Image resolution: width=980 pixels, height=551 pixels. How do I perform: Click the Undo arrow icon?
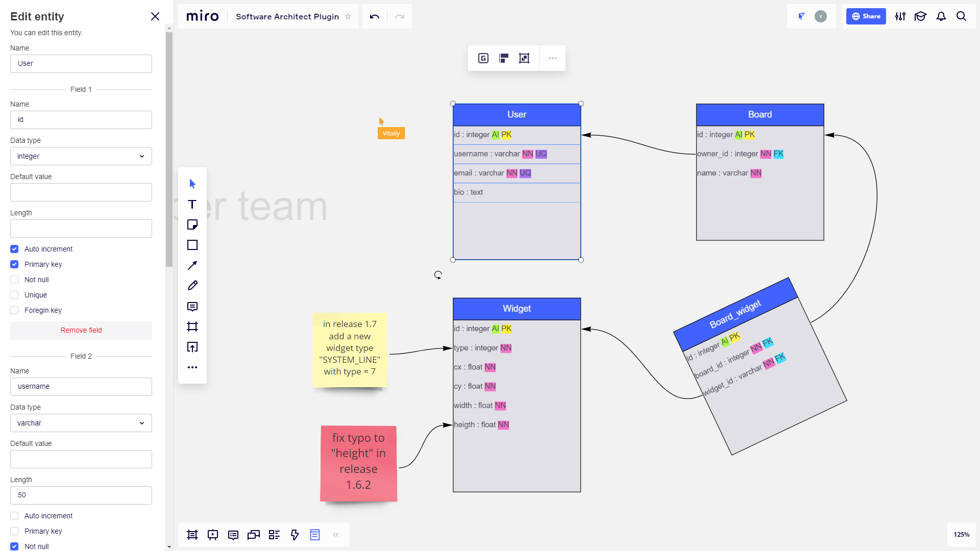click(375, 16)
